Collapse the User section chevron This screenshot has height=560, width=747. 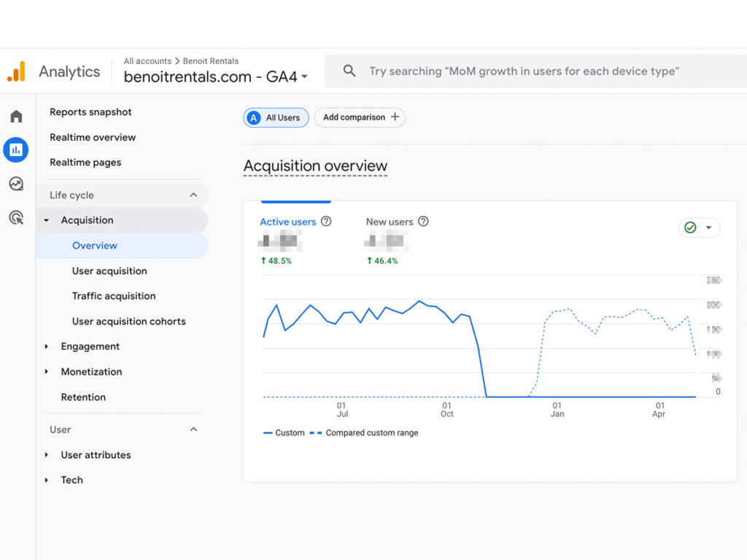coord(193,429)
